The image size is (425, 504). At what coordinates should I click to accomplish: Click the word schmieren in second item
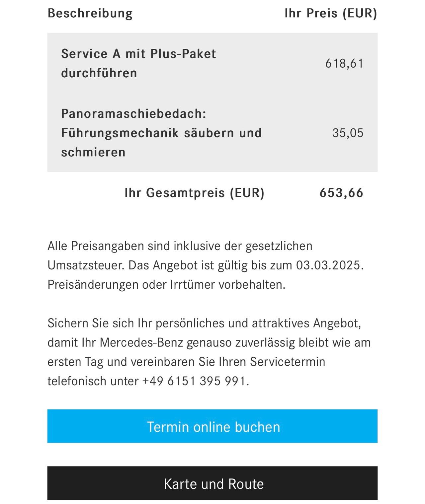(93, 152)
